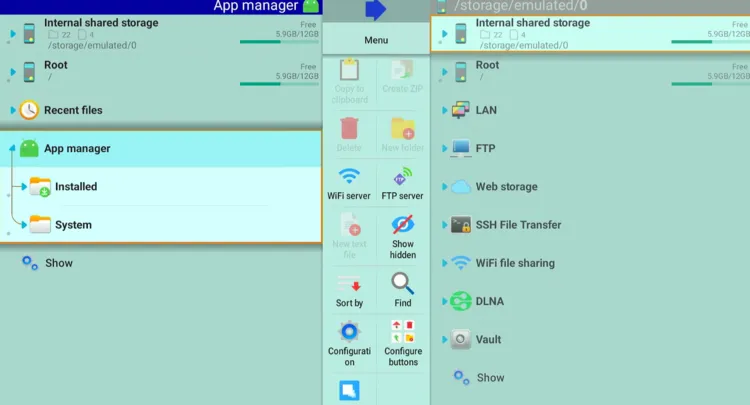Open Configure buttons
The height and width of the screenshot is (405, 750).
tap(403, 343)
